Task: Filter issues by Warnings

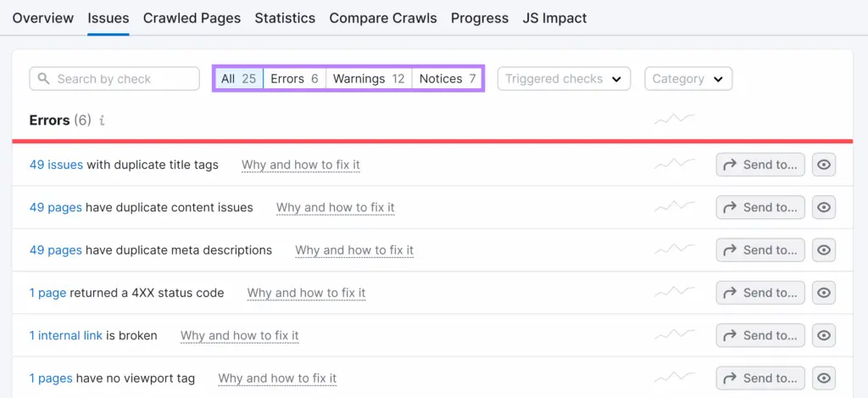Action: click(x=369, y=79)
